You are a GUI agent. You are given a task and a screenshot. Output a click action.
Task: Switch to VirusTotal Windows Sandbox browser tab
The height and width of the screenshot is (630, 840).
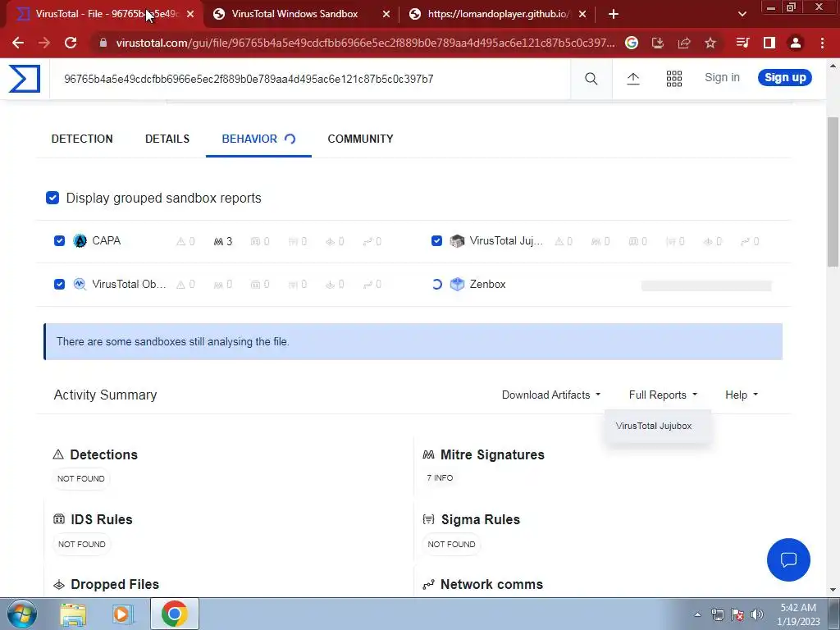294,14
